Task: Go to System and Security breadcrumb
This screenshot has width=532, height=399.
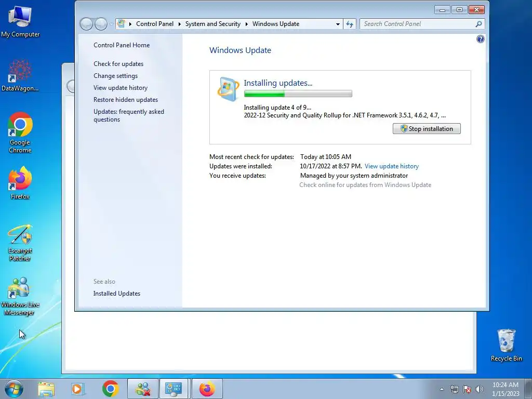Action: pyautogui.click(x=212, y=24)
